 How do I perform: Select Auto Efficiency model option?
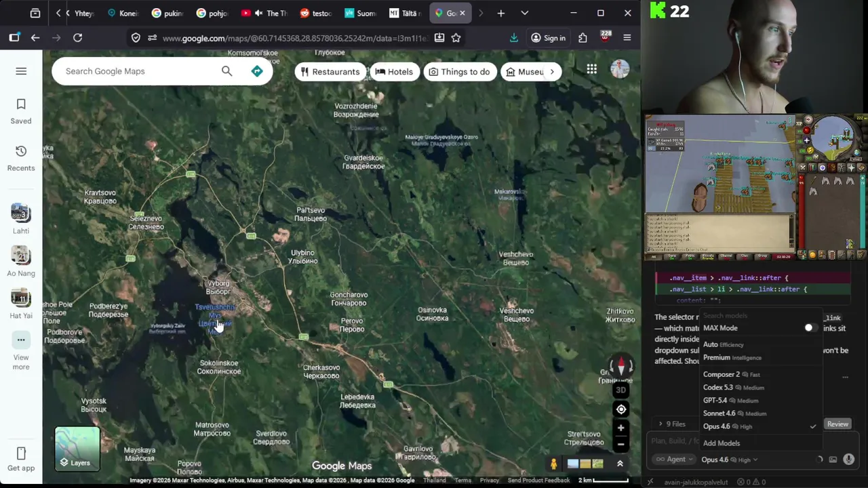762,344
